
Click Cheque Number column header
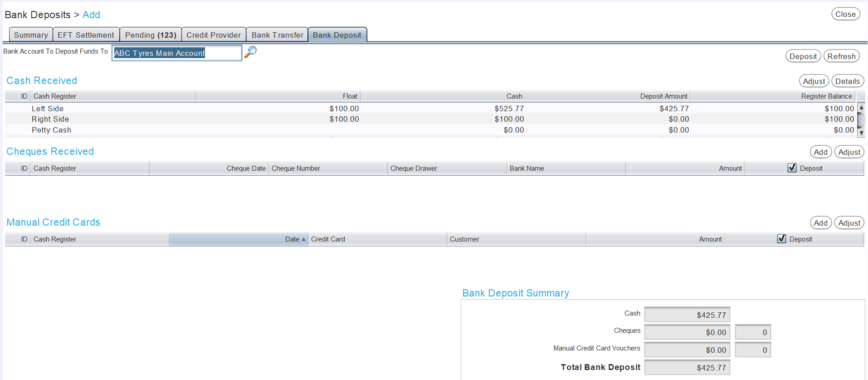(328, 168)
